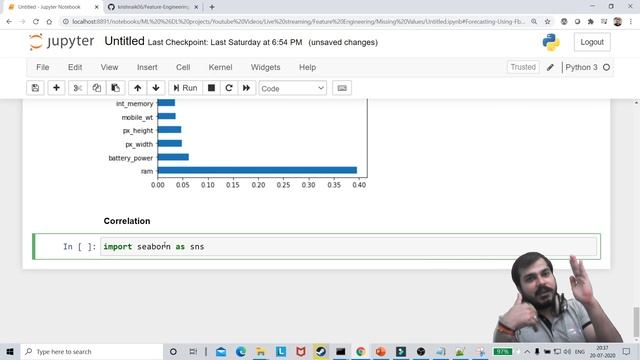The image size is (640, 360).
Task: Click the ENG language indicator
Action: (580, 351)
